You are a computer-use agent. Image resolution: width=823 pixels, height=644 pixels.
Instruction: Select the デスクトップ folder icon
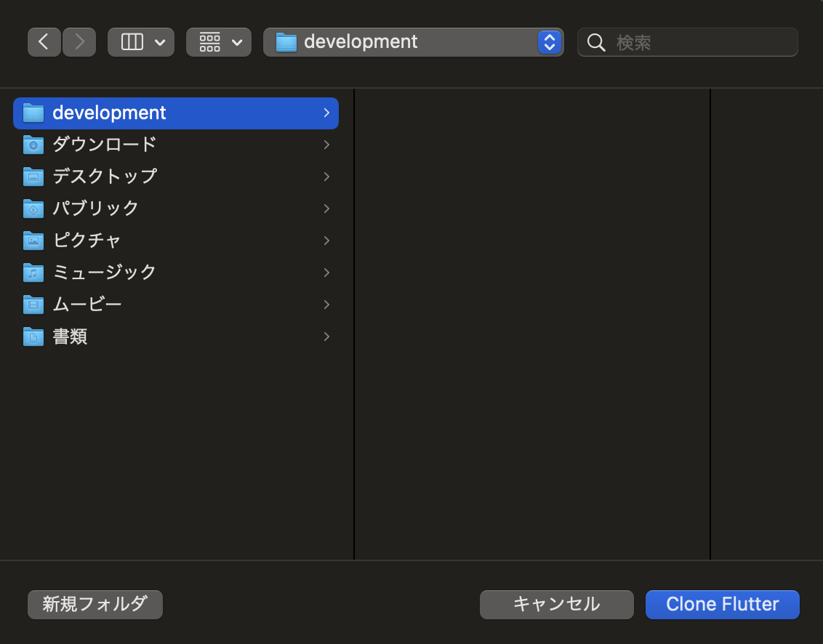coord(33,177)
